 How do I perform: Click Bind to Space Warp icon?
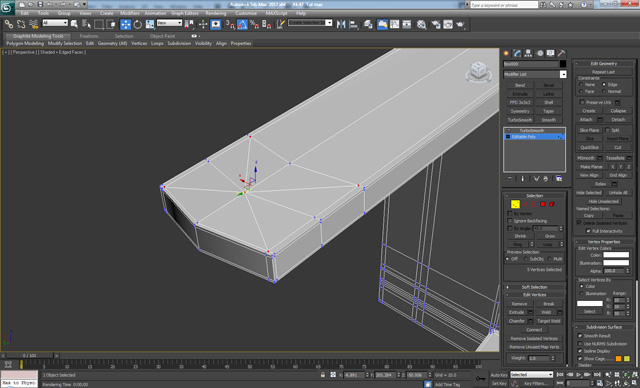pos(33,24)
